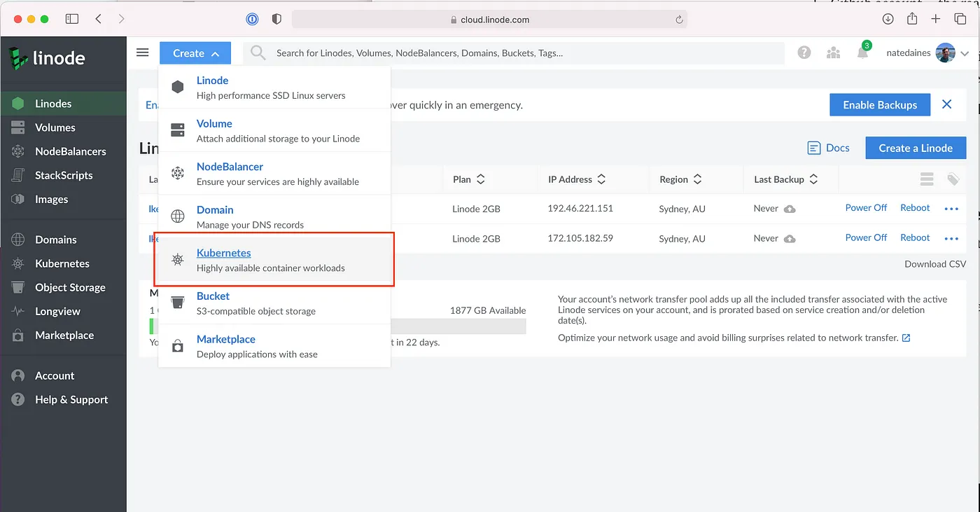Sort table by the Plan column
The image size is (980, 512).
click(469, 179)
